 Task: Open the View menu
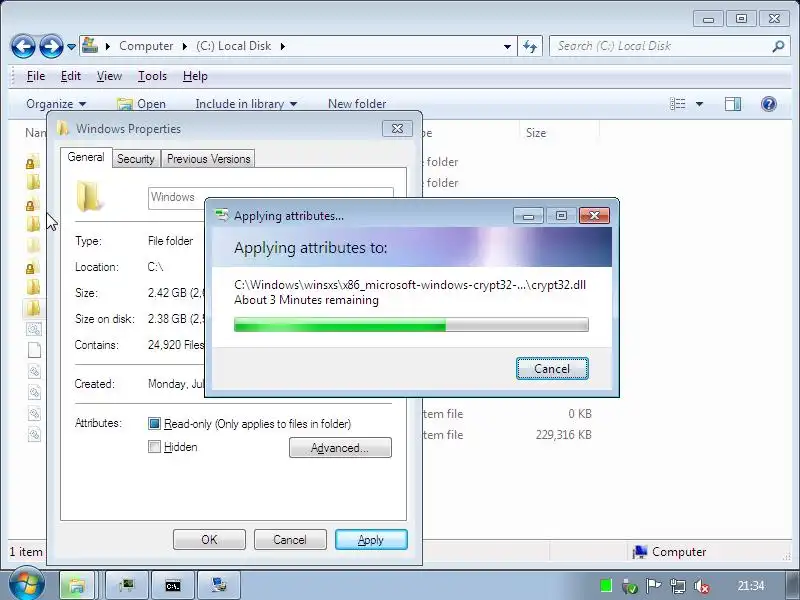pyautogui.click(x=109, y=76)
